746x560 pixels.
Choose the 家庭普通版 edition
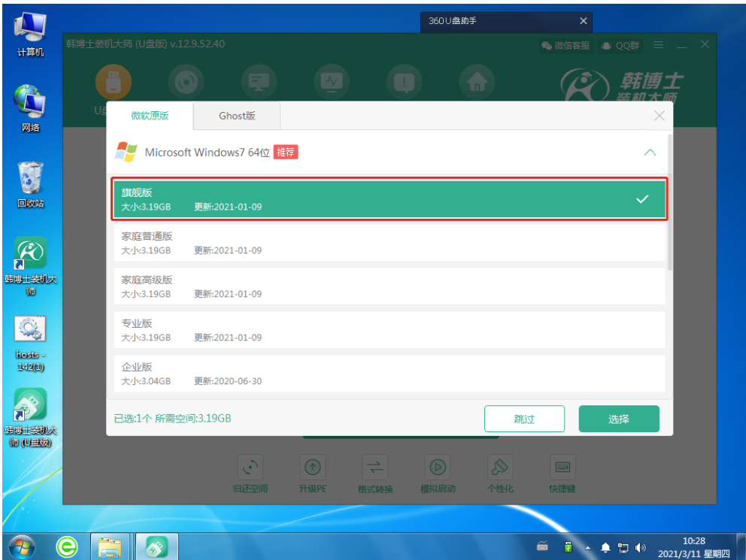click(390, 243)
